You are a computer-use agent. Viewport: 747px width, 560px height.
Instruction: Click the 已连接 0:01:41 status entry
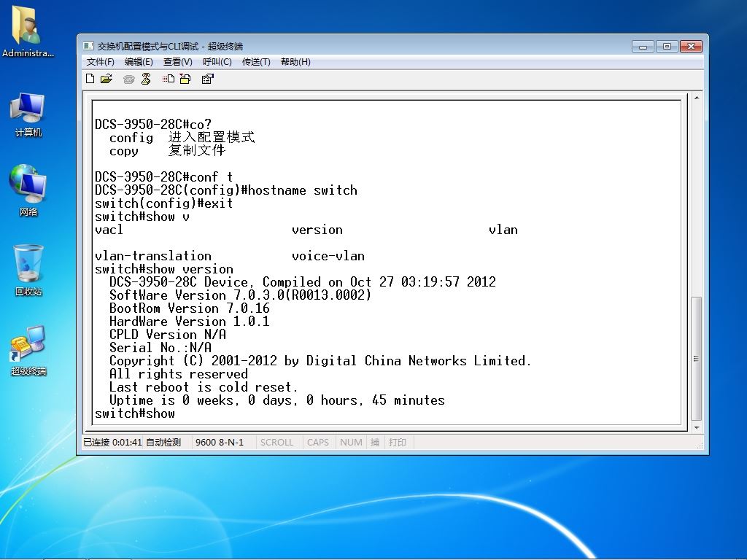tap(112, 443)
